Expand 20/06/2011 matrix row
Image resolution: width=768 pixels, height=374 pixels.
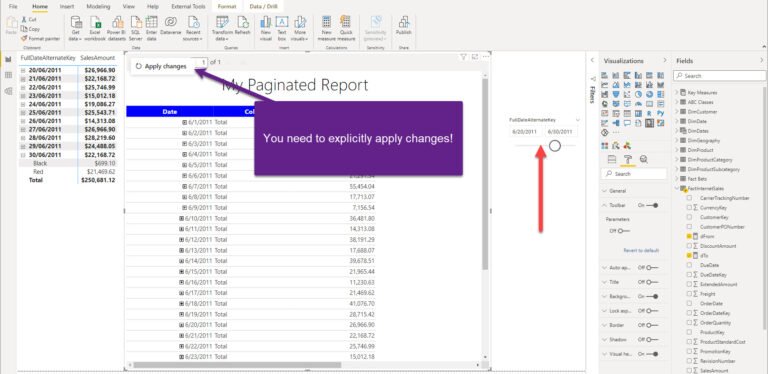tap(23, 70)
